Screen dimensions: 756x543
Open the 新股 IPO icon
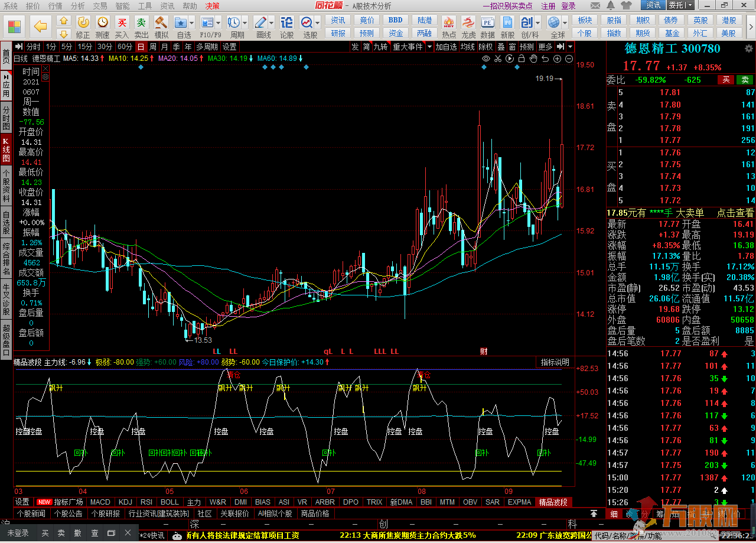(x=507, y=22)
